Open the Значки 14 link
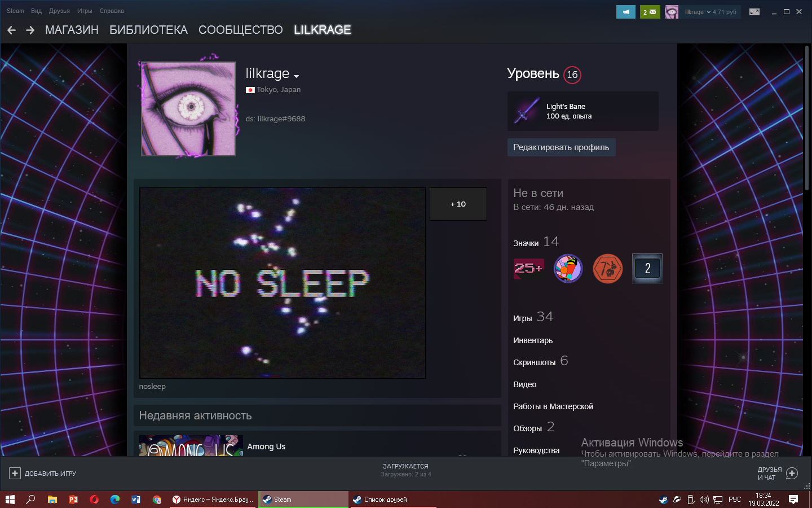This screenshot has width=812, height=508. coord(536,242)
